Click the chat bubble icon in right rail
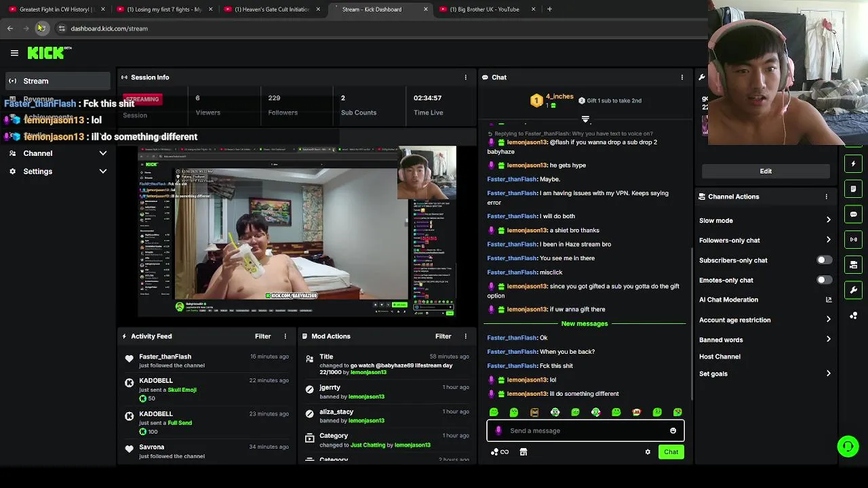Image resolution: width=868 pixels, height=488 pixels. click(853, 214)
